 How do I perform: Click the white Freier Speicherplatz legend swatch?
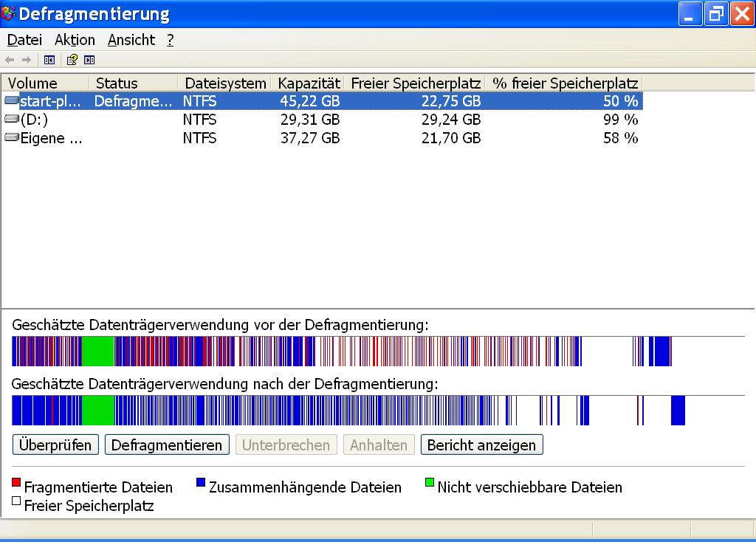(x=16, y=501)
